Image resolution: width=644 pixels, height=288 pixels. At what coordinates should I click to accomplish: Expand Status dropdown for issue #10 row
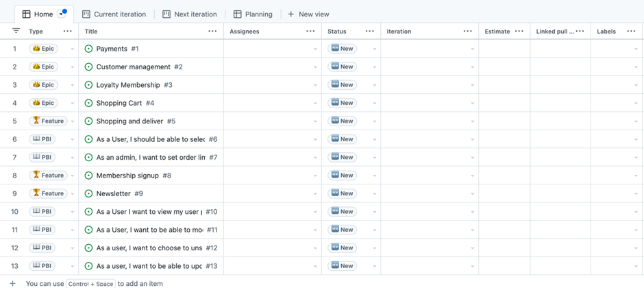tap(375, 212)
